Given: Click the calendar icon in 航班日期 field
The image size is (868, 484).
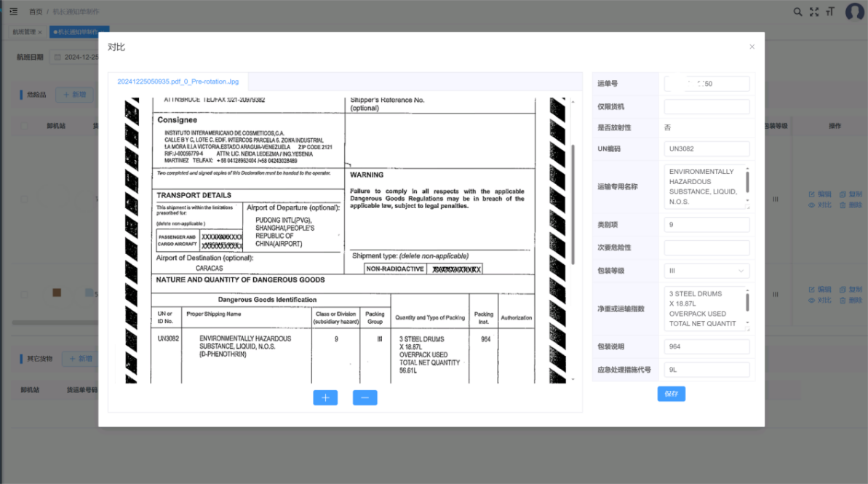Looking at the screenshot, I should (57, 57).
